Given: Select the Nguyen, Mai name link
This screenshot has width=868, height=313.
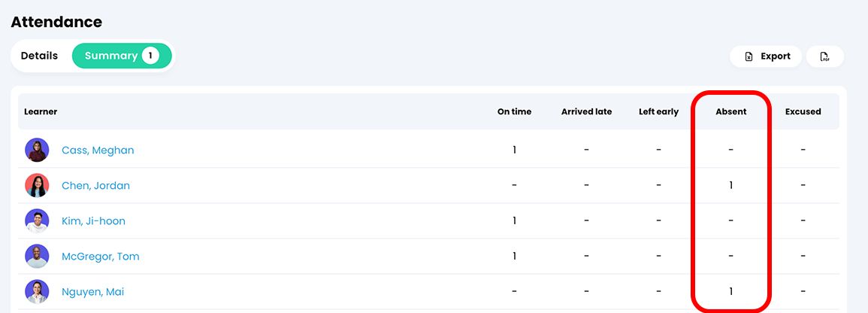Looking at the screenshot, I should tap(93, 292).
